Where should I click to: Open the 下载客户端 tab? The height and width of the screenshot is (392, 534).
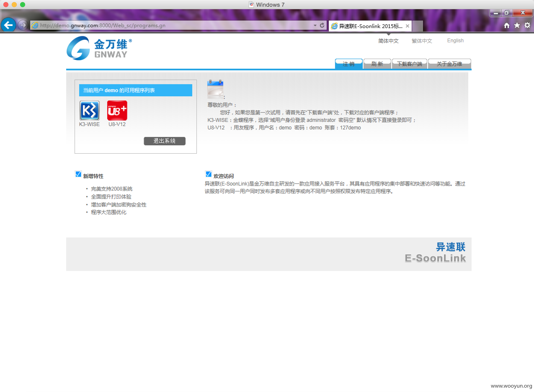click(409, 64)
